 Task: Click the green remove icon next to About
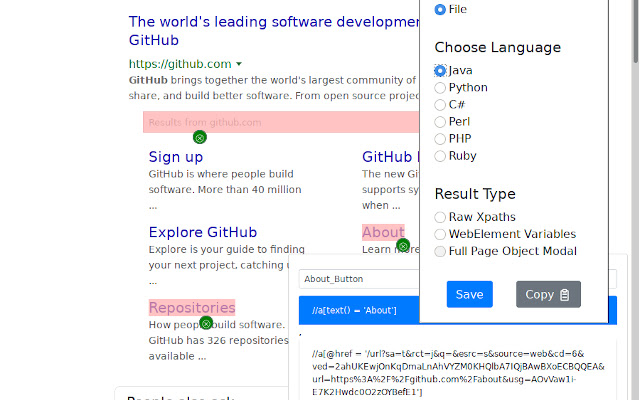(x=403, y=246)
